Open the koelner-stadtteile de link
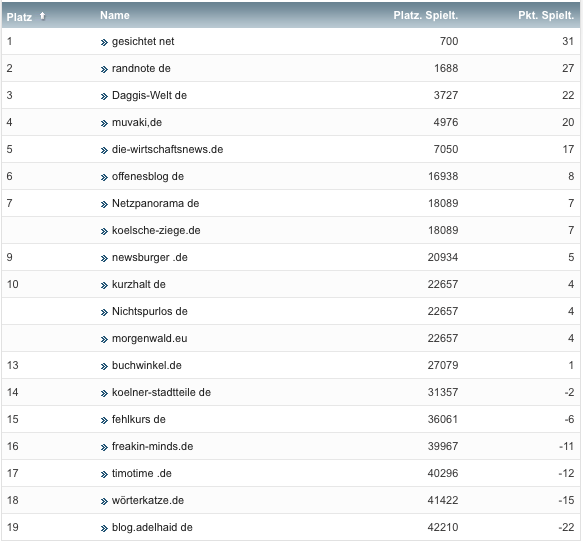Viewport: 583px width, 543px height. click(x=161, y=392)
